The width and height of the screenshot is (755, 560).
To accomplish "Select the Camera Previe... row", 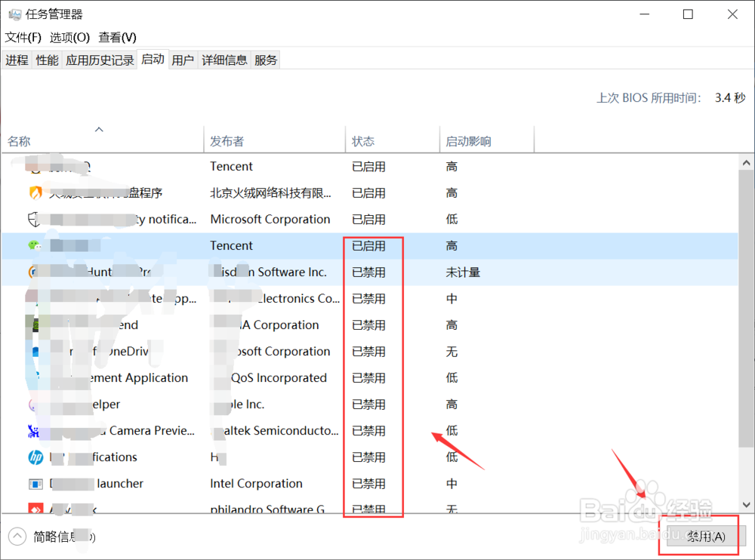I will coord(370,430).
